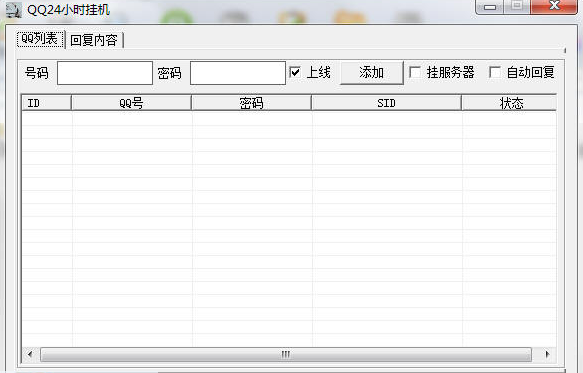Click the horizontal scrollbar thumb
This screenshot has height=373, width=583.
(286, 354)
